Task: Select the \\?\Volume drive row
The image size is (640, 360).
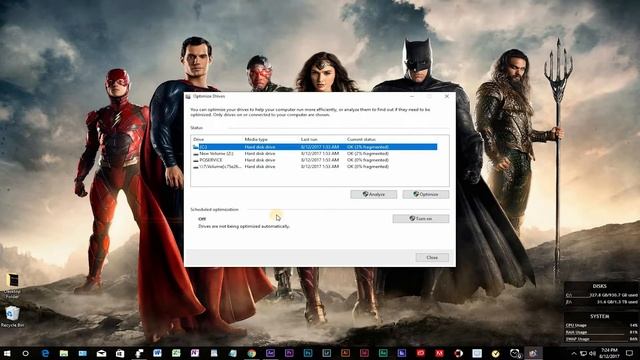Action: (x=314, y=167)
